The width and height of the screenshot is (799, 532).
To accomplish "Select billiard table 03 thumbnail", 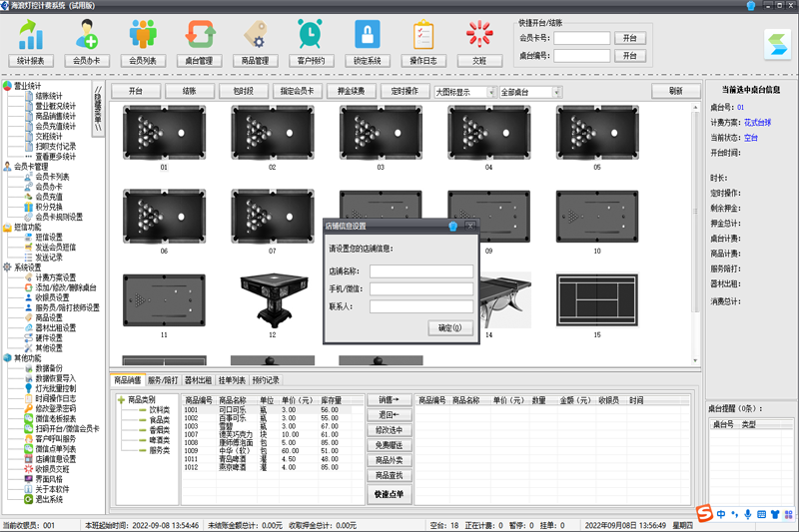I will pyautogui.click(x=381, y=131).
